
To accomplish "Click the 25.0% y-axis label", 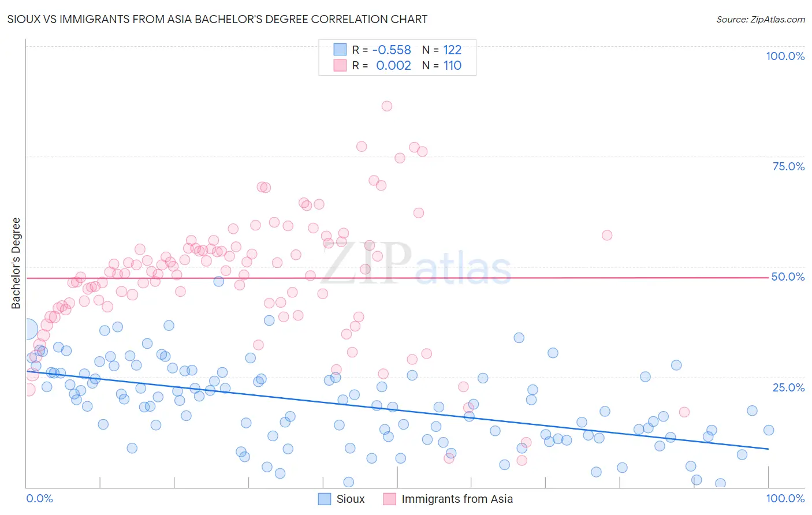I will coord(788,387).
